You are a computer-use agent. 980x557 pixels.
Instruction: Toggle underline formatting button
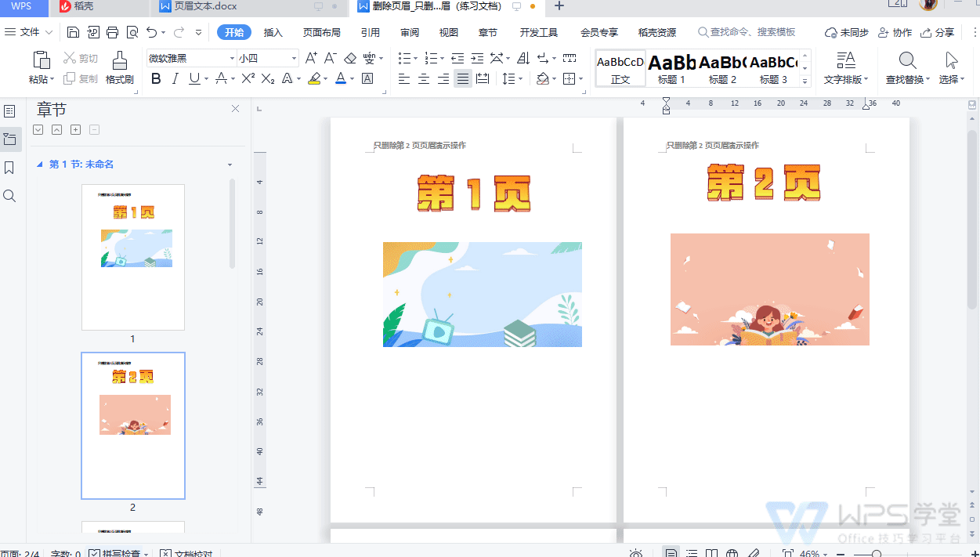click(x=193, y=78)
